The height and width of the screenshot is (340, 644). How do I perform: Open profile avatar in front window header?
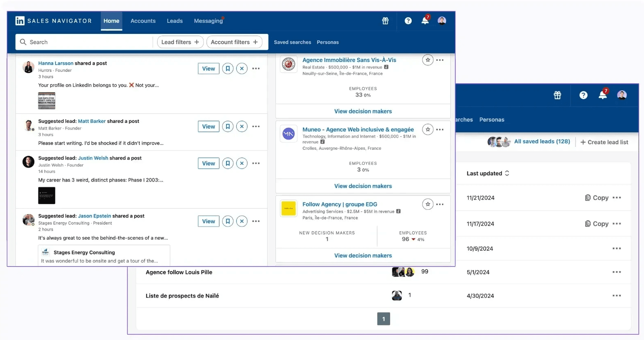pos(442,21)
